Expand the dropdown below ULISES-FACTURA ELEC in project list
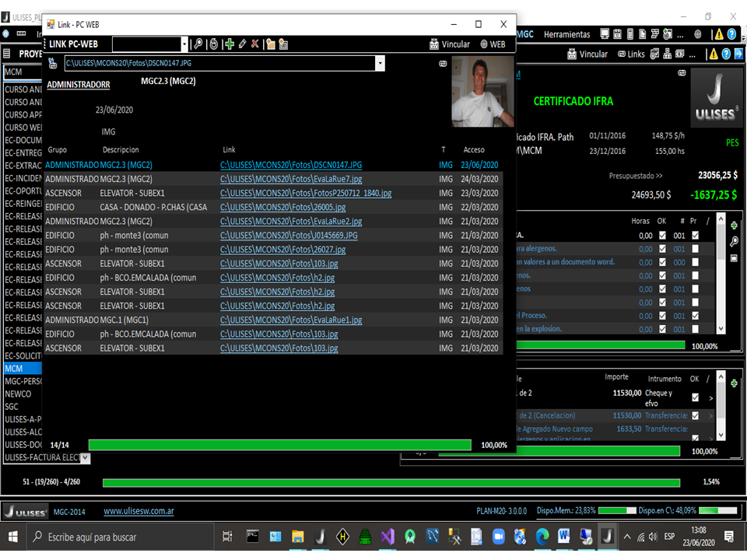Image resolution: width=747 pixels, height=560 pixels. point(86,458)
